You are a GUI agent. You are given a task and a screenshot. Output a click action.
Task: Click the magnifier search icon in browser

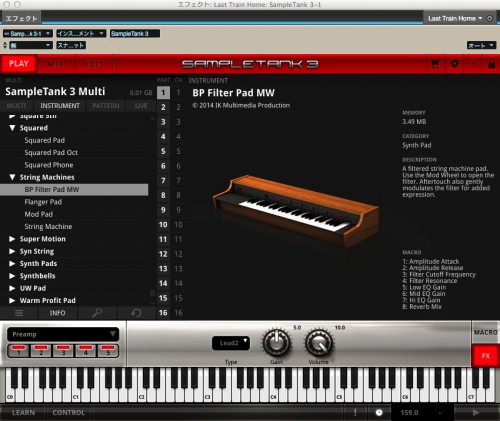(x=97, y=313)
